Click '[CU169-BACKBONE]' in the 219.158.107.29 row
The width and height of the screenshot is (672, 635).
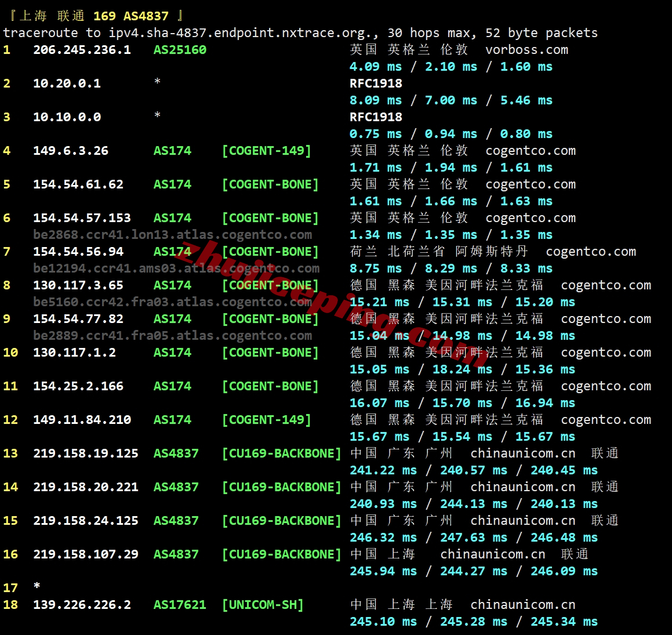pos(282,554)
